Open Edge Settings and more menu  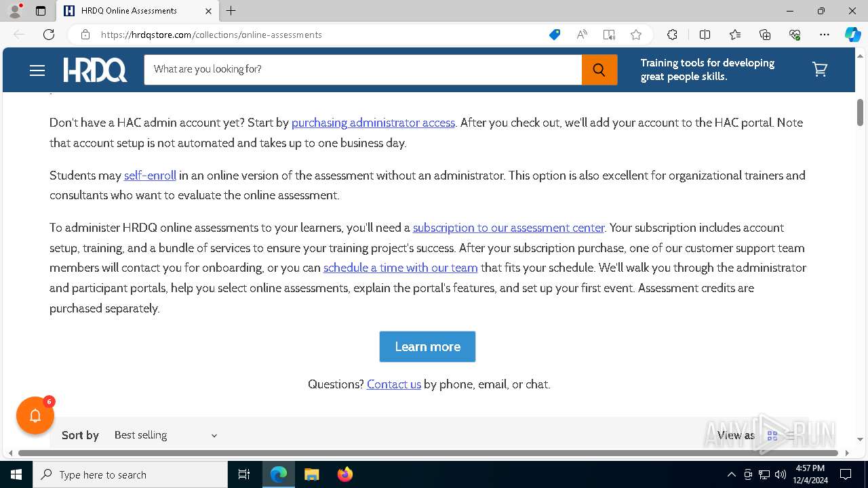[825, 35]
